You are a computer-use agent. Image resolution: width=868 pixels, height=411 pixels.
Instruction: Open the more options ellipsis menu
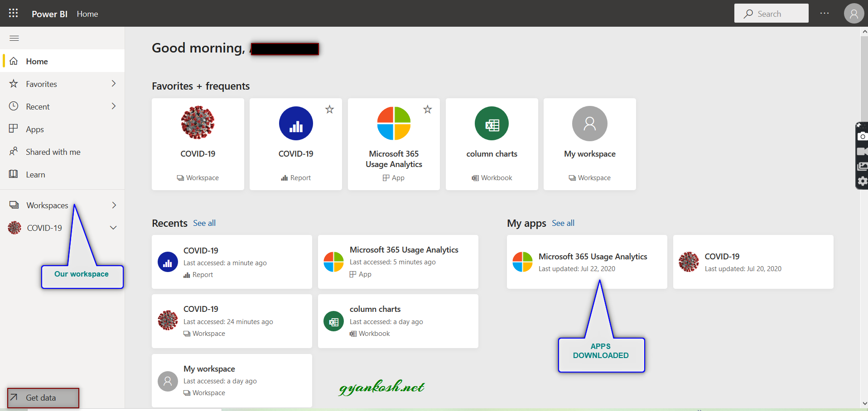825,13
